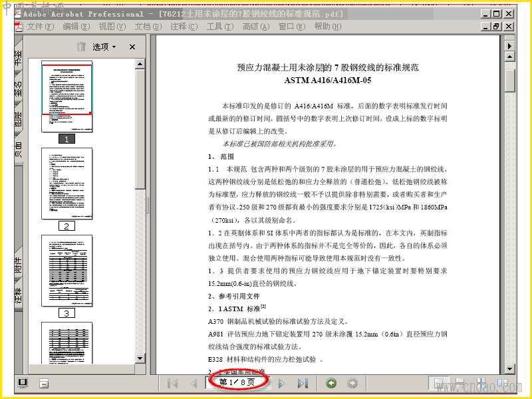Select page 3 thumbnail

pos(67,271)
